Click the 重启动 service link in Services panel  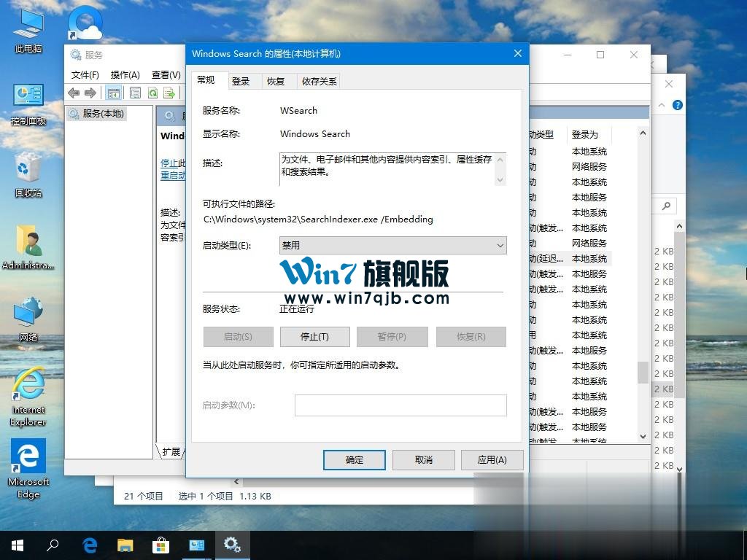[173, 175]
